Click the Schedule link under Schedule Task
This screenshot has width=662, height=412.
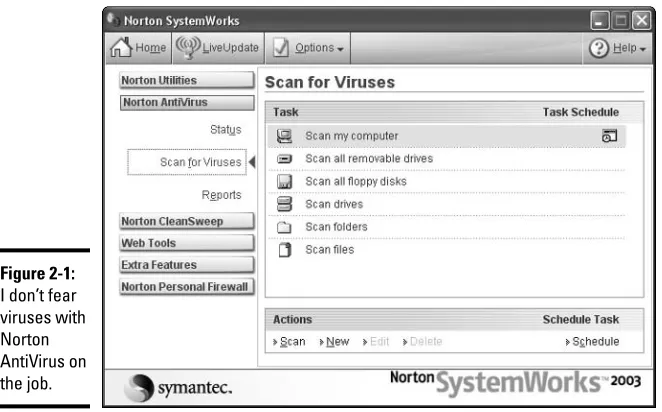592,342
